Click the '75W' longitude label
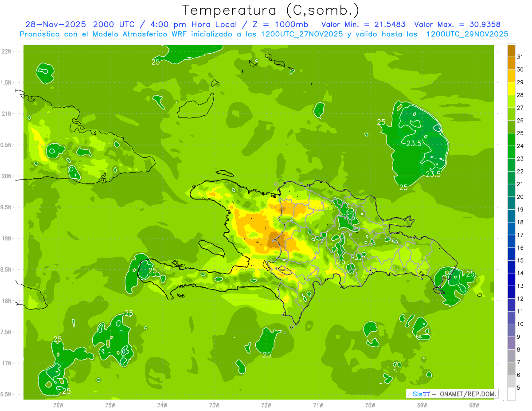532x411 pixels. coord(110,405)
